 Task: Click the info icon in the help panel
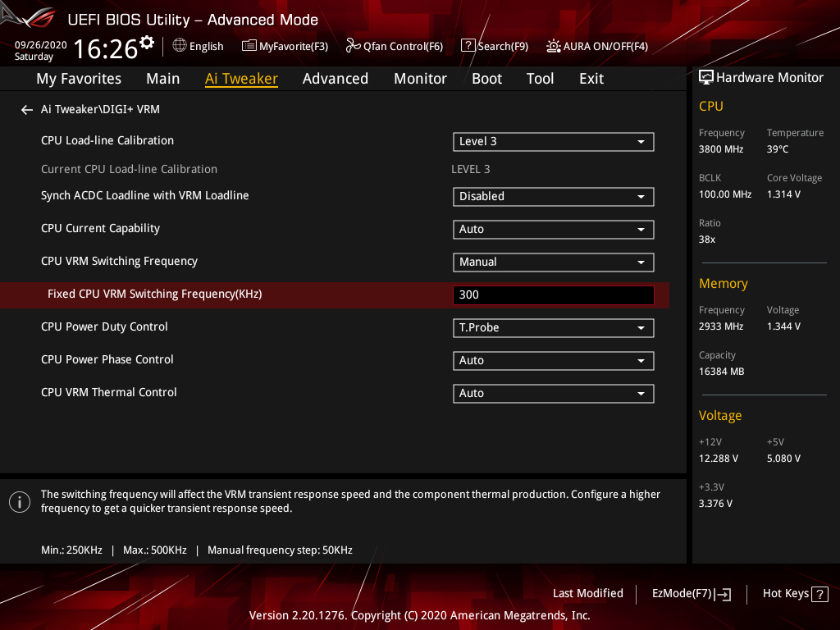[20, 502]
